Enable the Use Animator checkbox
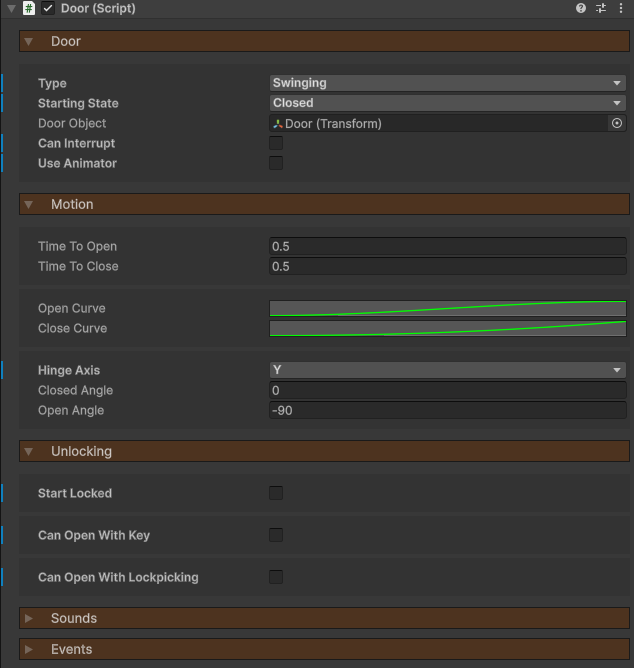Image resolution: width=634 pixels, height=668 pixels. (x=276, y=164)
